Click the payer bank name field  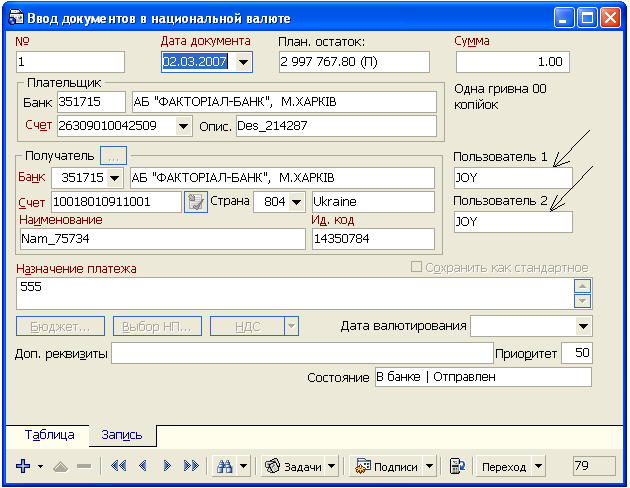284,102
